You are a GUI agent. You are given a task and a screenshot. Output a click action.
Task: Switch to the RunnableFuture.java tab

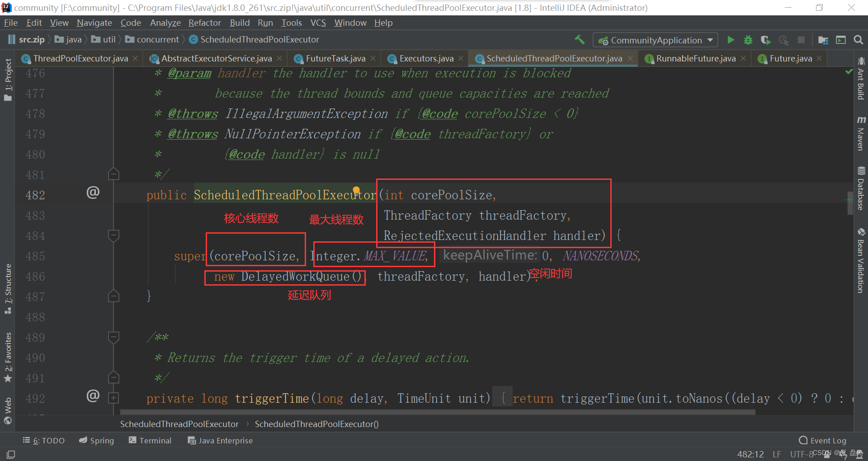696,58
